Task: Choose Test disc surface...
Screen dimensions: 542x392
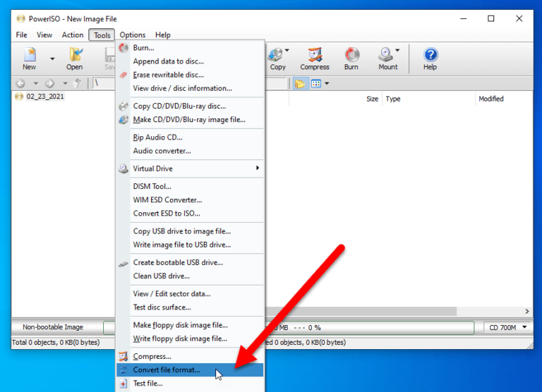Action: (190, 307)
